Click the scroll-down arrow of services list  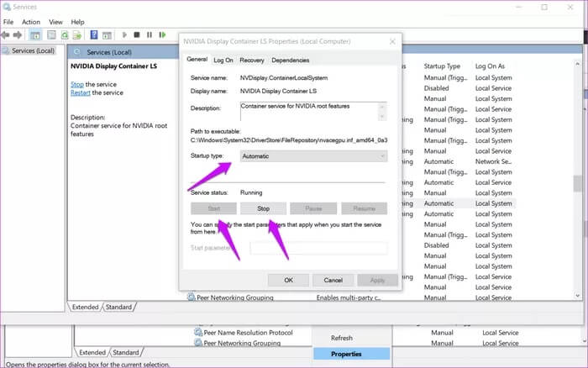coord(578,296)
